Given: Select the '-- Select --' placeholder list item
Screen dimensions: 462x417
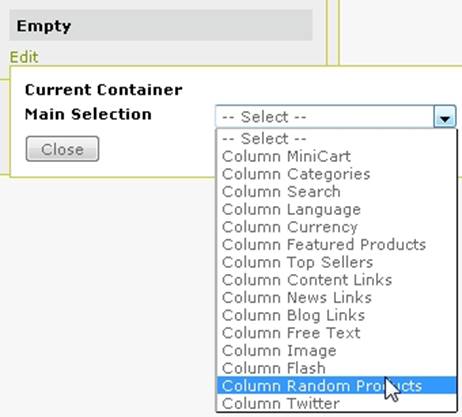Looking at the screenshot, I should (x=336, y=139).
